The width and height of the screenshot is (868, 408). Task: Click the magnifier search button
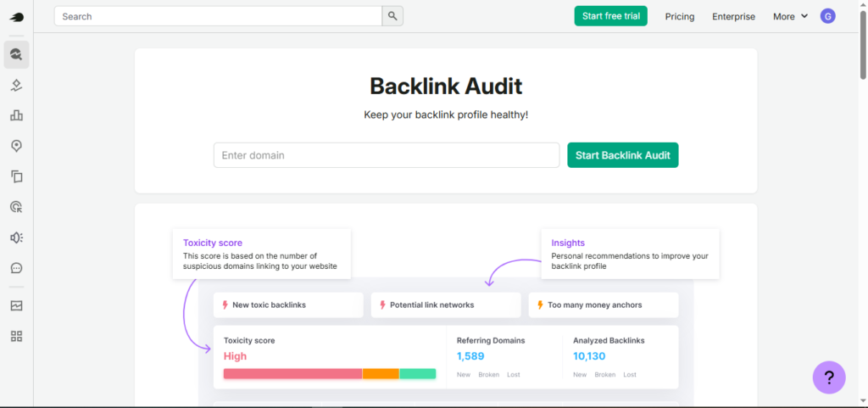pyautogui.click(x=392, y=16)
